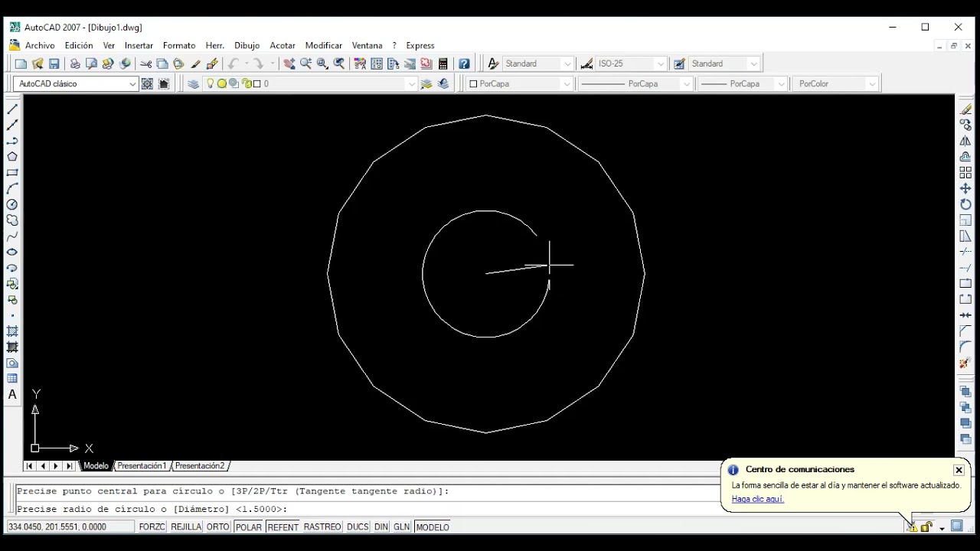
Task: Toggle ORTO orthogonal mode
Action: click(218, 527)
